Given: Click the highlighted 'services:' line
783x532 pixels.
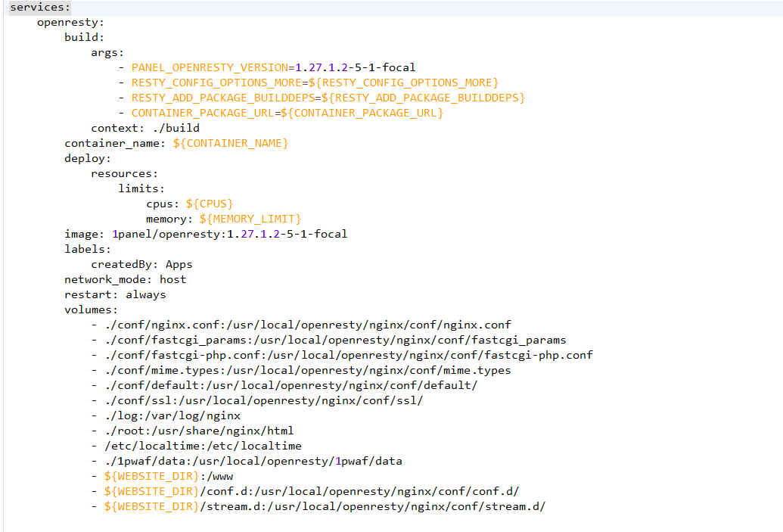Looking at the screenshot, I should [39, 7].
